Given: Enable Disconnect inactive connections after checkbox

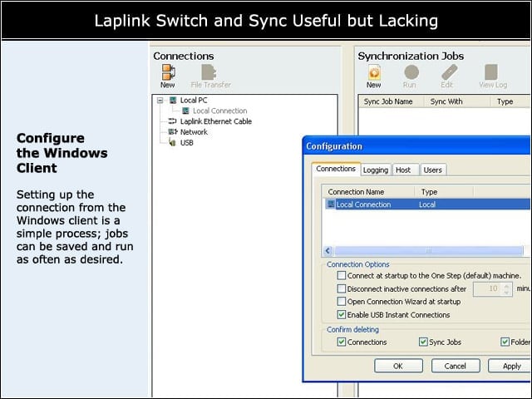Looking at the screenshot, I should 342,288.
